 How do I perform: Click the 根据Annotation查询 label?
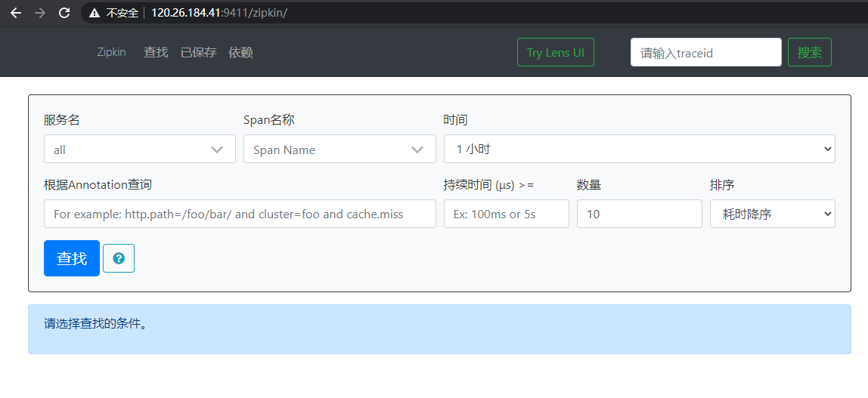(98, 185)
